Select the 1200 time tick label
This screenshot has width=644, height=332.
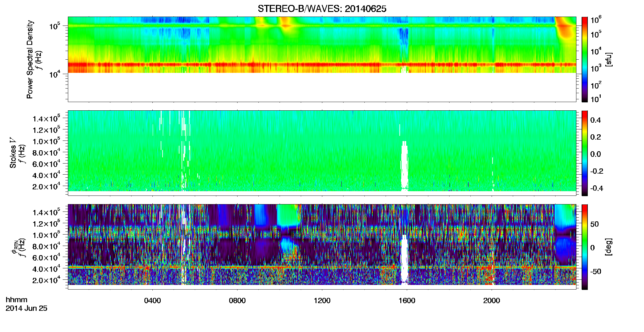tap(322, 301)
